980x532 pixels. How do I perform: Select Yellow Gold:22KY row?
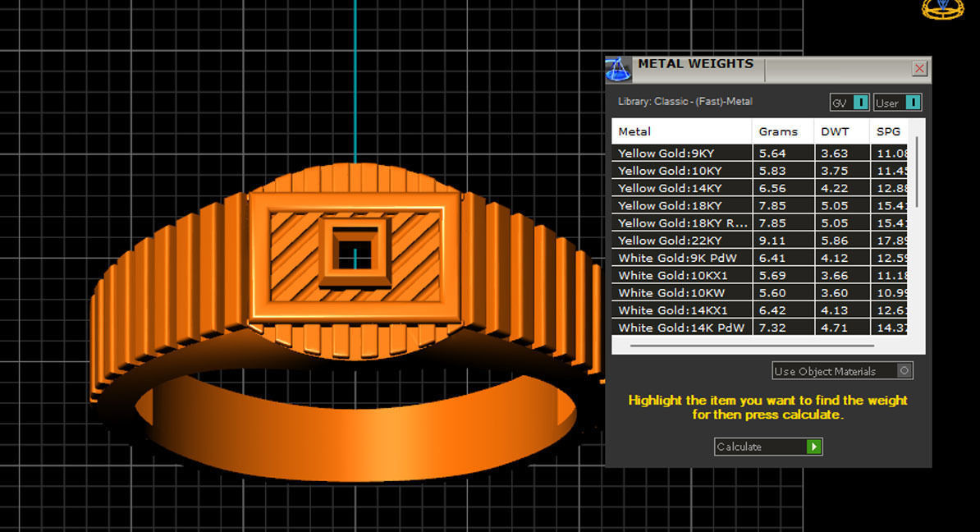tap(759, 241)
